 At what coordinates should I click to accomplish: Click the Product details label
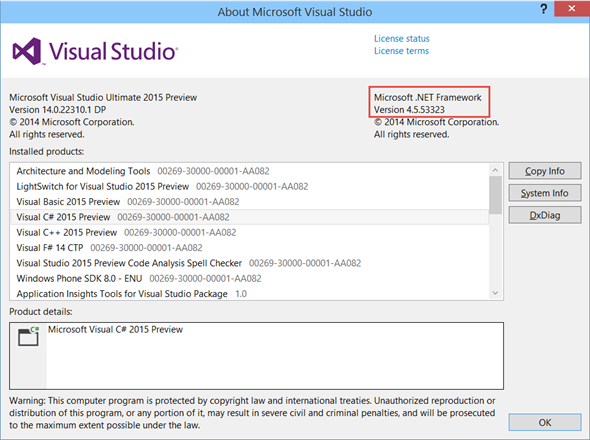click(x=41, y=312)
